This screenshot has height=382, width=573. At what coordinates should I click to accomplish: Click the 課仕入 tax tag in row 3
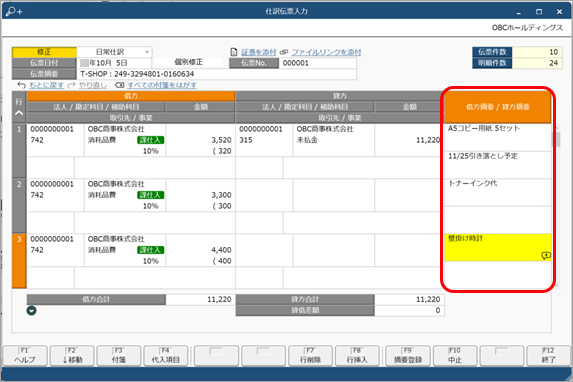click(x=151, y=250)
